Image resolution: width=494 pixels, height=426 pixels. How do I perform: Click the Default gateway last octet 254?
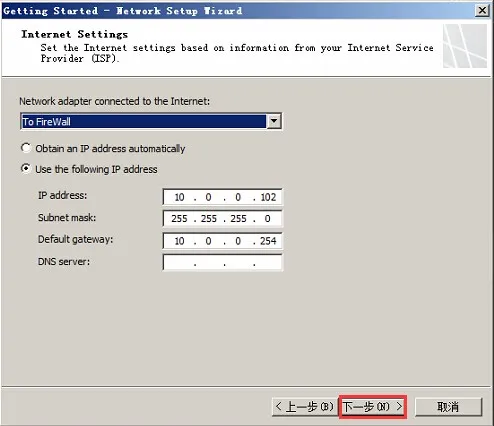[268, 241]
